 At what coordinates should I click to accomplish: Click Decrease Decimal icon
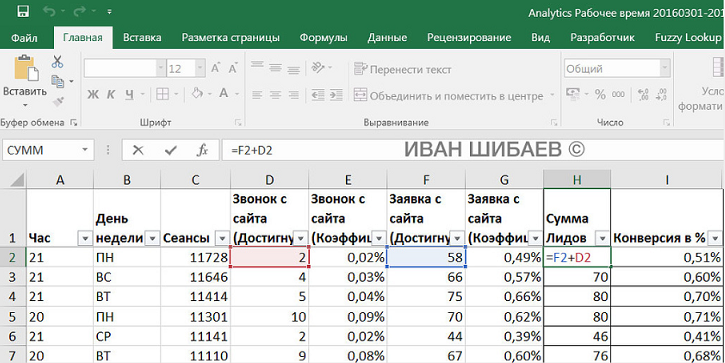pos(662,95)
